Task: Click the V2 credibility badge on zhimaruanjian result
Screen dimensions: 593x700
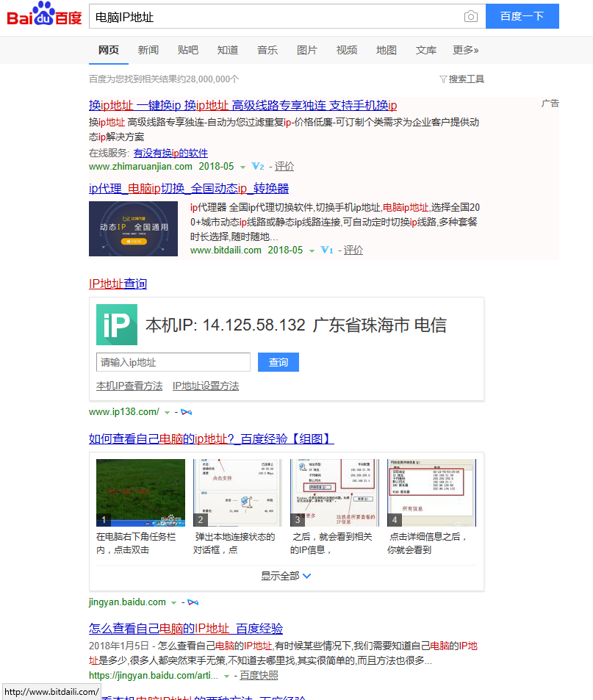Action: click(257, 167)
